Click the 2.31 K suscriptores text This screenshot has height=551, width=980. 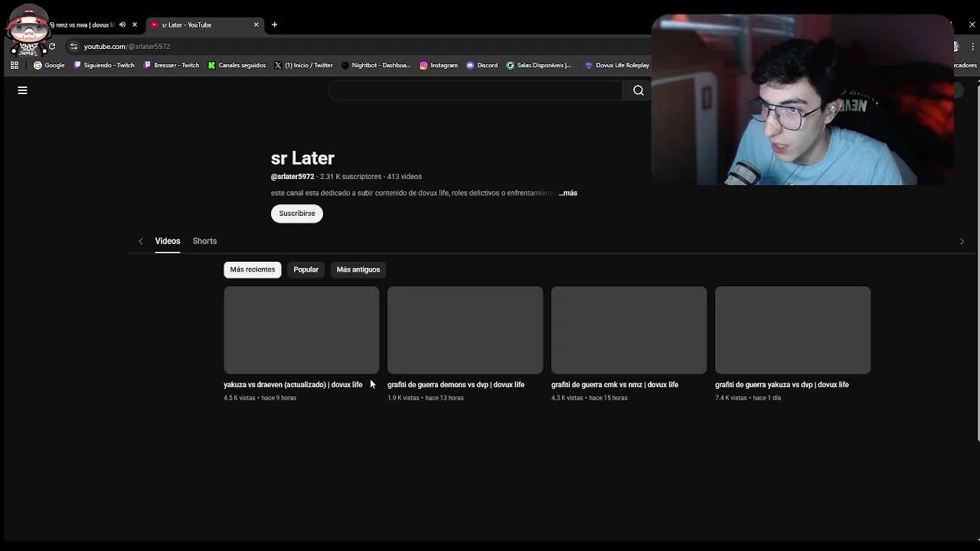point(351,177)
